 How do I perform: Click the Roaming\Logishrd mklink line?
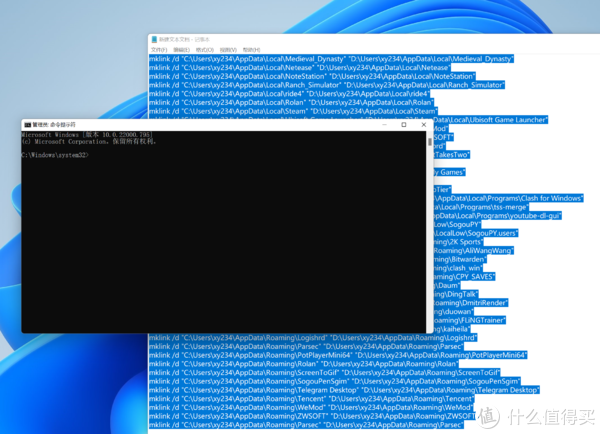tap(313, 338)
